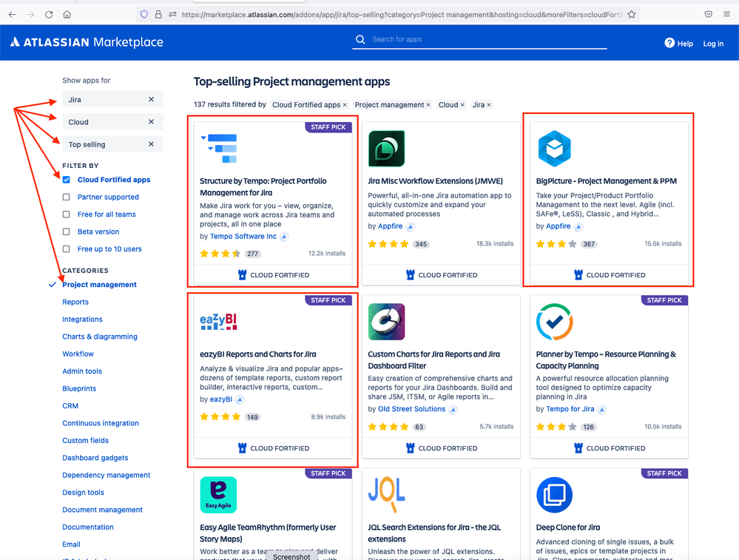
Task: Open the Jira product selector
Action: tap(112, 99)
